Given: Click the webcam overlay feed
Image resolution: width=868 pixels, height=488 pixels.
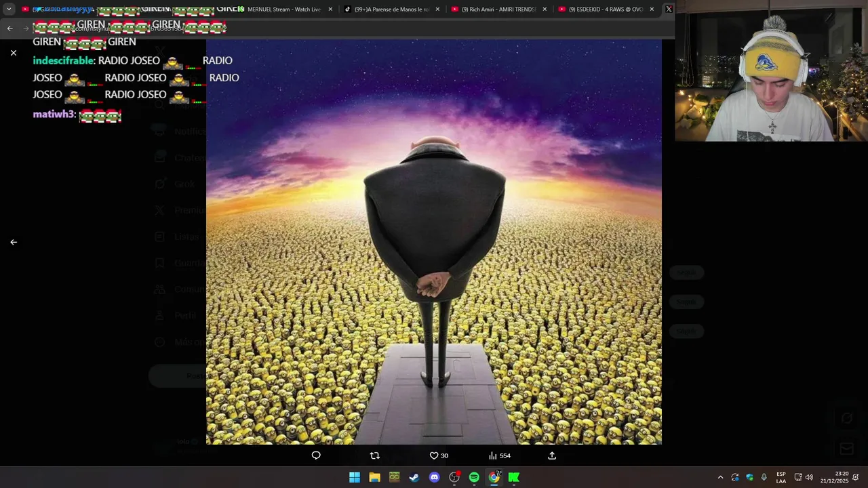Looking at the screenshot, I should coord(771,70).
